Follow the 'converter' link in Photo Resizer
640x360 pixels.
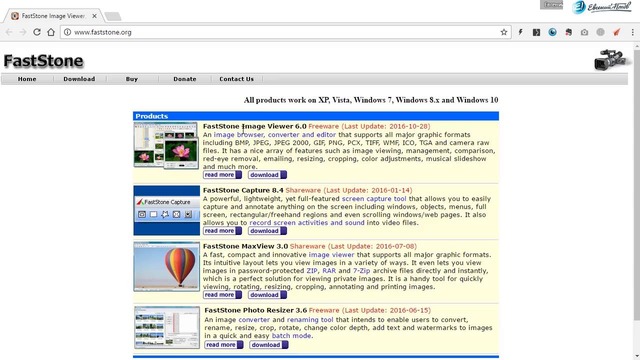click(254, 320)
